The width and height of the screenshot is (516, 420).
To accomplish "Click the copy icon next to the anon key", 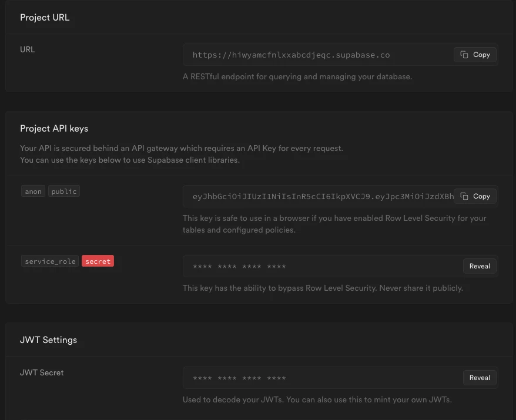I will (x=464, y=196).
